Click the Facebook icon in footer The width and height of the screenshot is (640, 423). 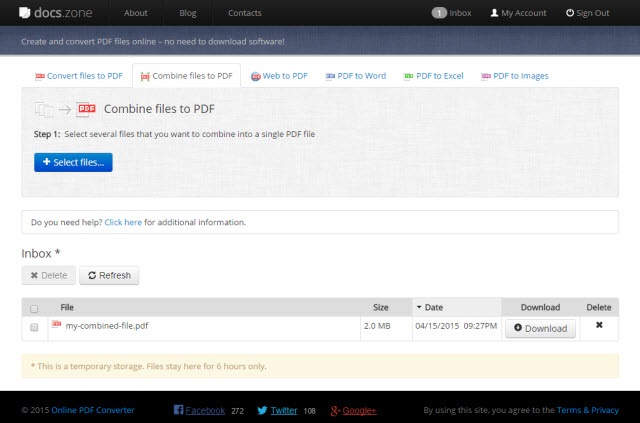[x=178, y=410]
